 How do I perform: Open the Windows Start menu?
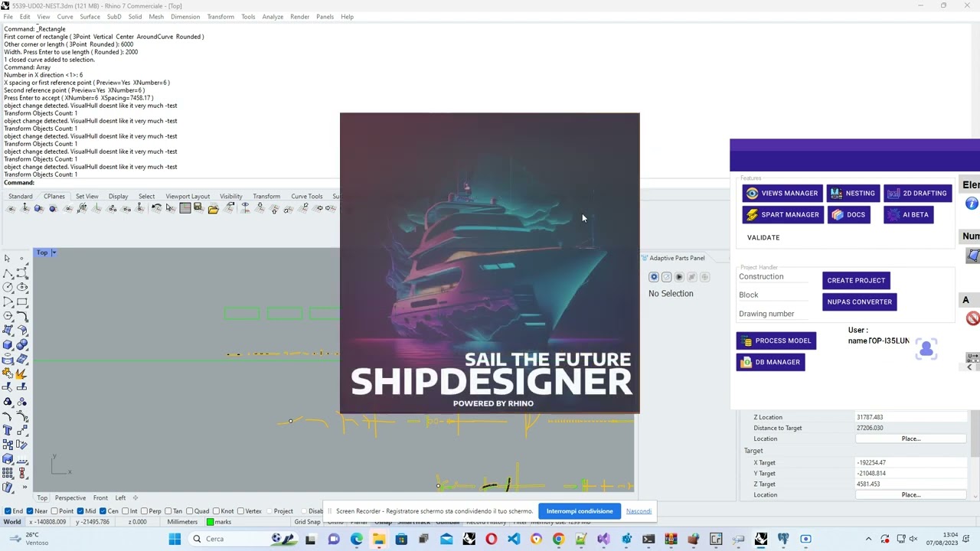point(175,540)
